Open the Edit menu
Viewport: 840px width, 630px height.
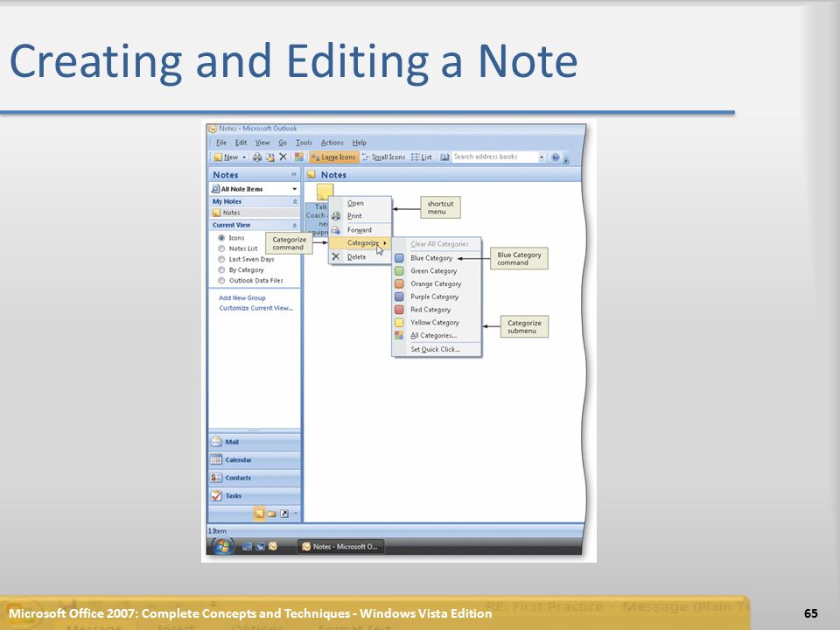241,143
